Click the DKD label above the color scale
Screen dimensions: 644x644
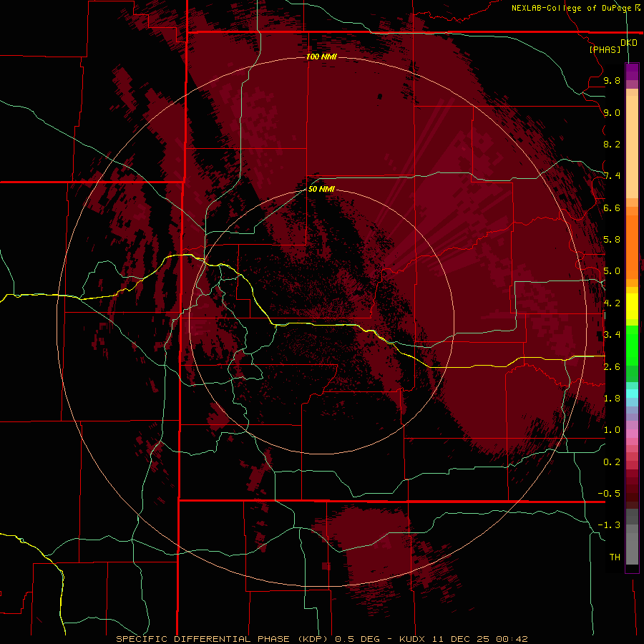coord(629,43)
